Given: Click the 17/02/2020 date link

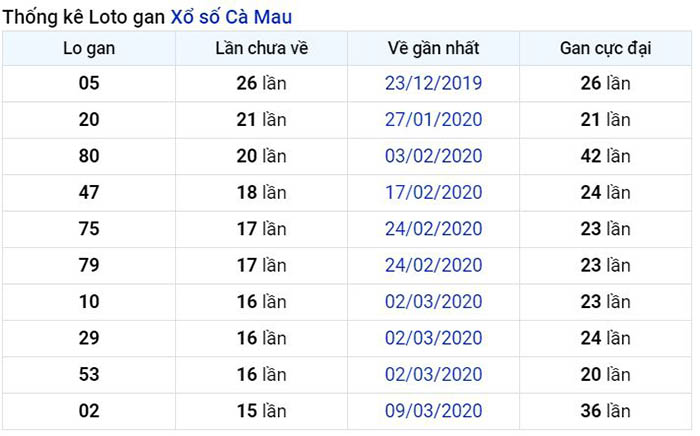Looking at the screenshot, I should [x=433, y=193].
